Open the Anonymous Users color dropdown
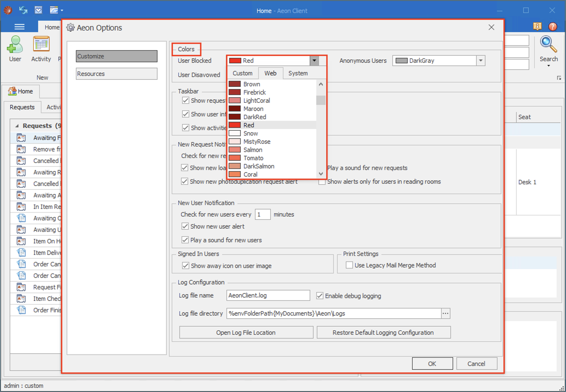Viewport: 566px width, 392px height. (481, 61)
